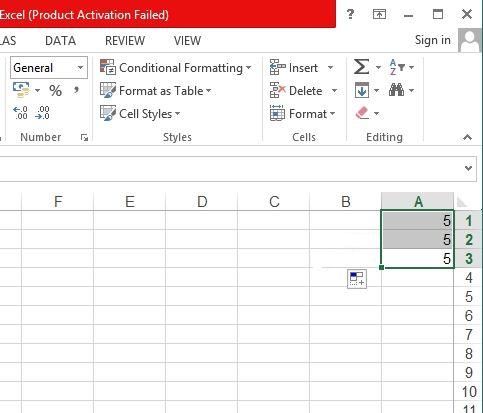Click the Find & Select binoculars icon
This screenshot has height=413, width=483.
396,90
